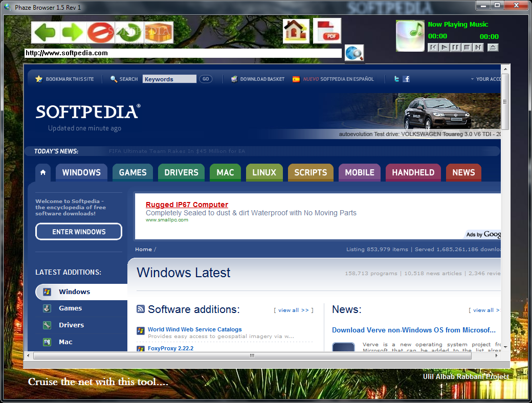Switch to the NEWS tab

463,172
